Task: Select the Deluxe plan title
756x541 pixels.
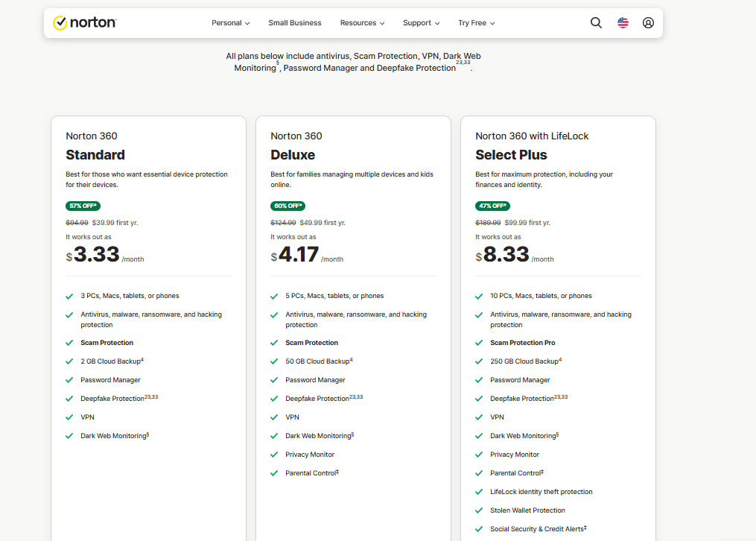Action: (x=293, y=155)
